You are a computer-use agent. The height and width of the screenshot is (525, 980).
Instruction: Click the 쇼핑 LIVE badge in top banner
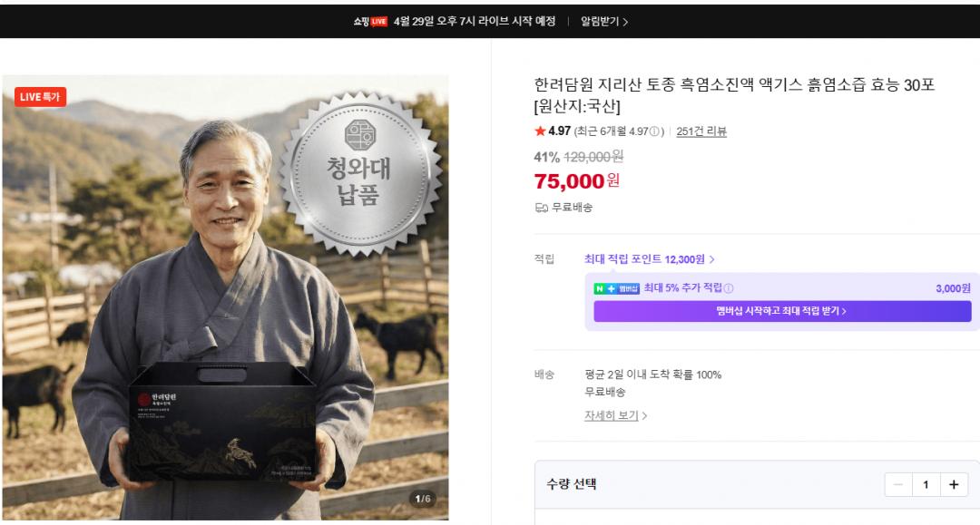370,21
